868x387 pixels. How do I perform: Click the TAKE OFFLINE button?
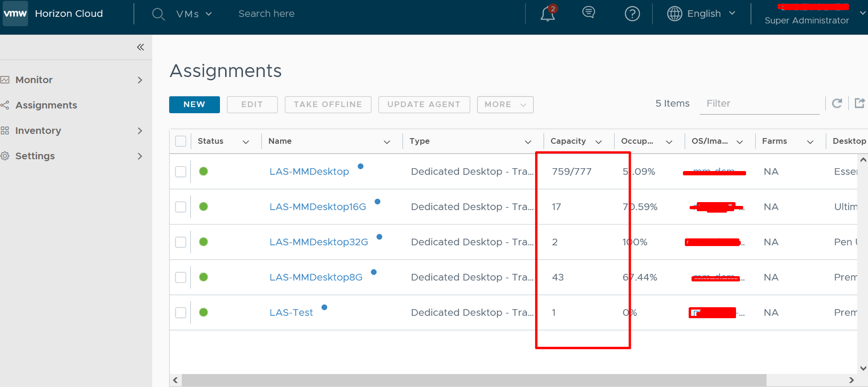(x=328, y=104)
